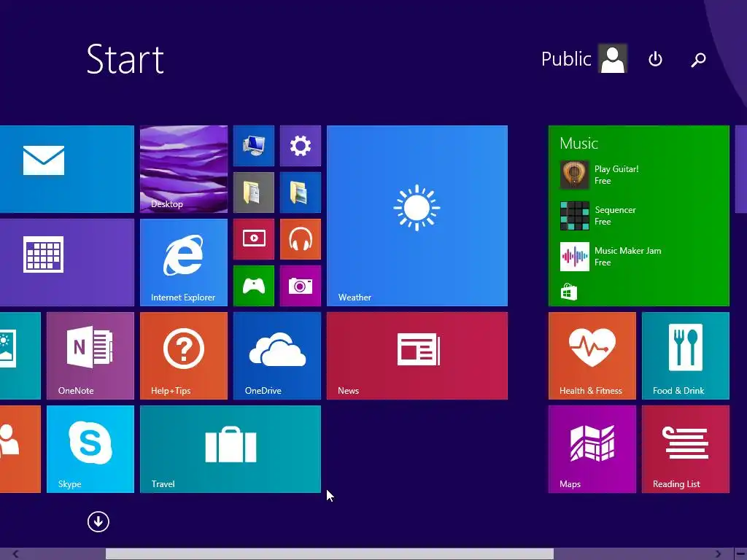Open the News tile
This screenshot has height=560, width=747.
(417, 356)
